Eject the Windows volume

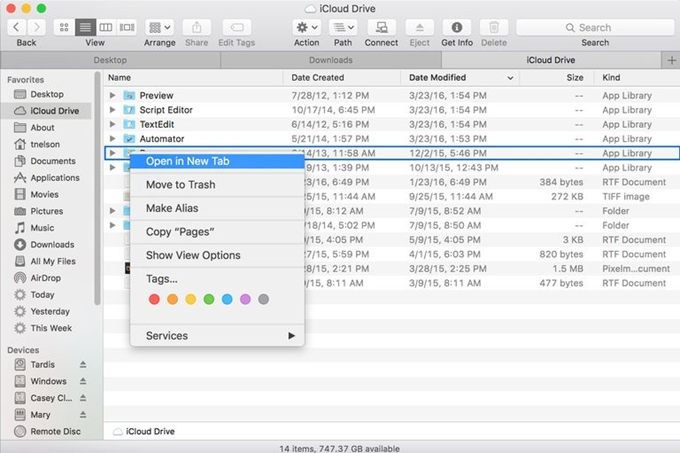coord(83,381)
